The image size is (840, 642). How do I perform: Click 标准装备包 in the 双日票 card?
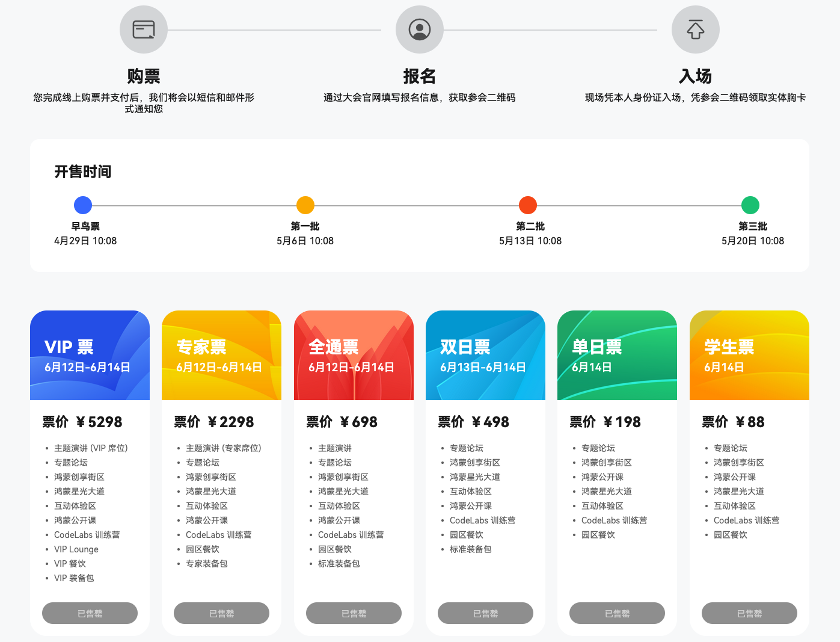471,549
